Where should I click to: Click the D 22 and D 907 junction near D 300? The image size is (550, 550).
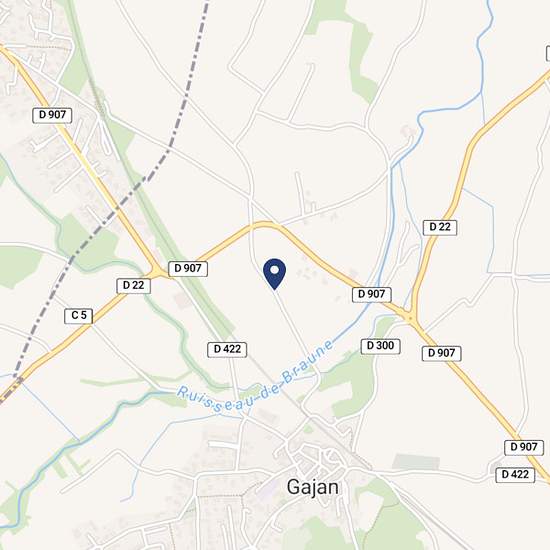411,317
